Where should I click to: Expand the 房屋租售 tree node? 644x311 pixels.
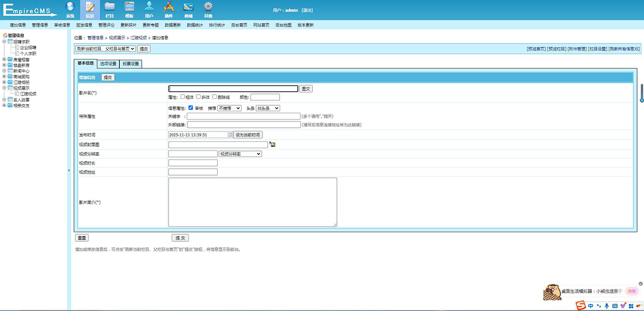tap(4, 60)
